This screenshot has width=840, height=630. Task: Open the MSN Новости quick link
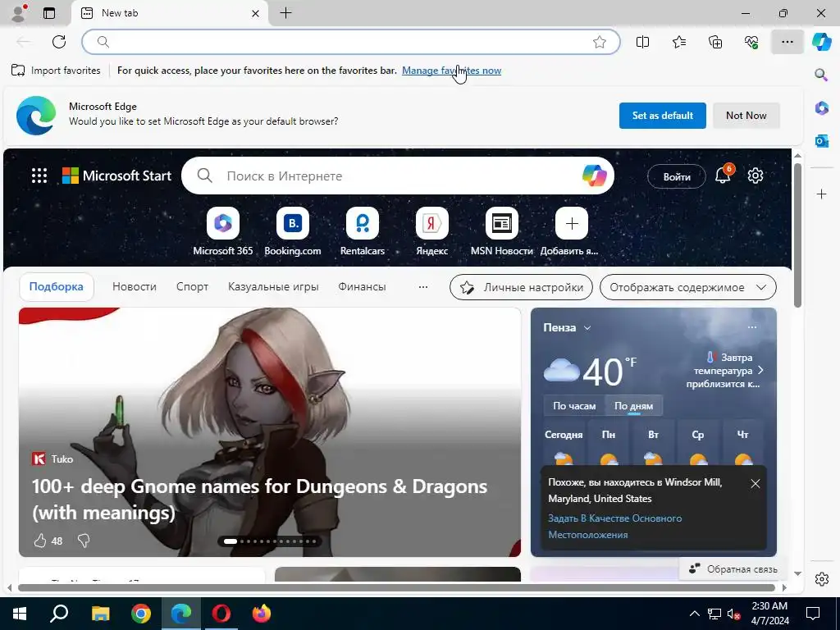[501, 232]
